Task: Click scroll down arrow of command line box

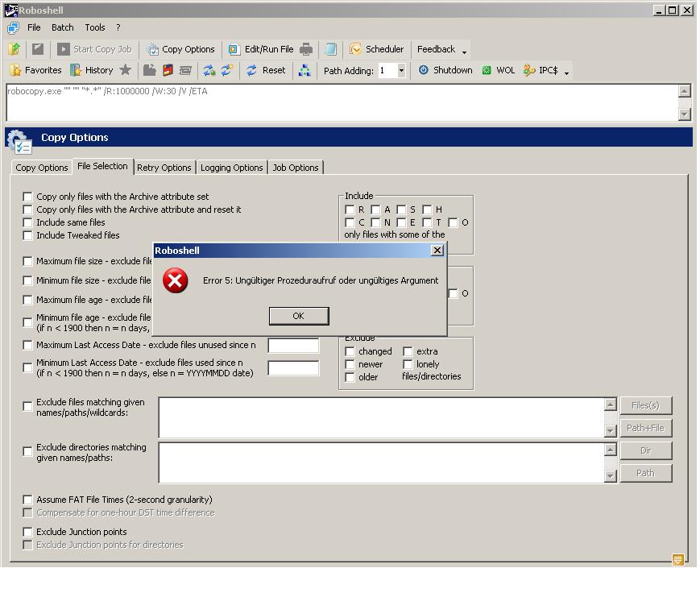Action: click(685, 114)
